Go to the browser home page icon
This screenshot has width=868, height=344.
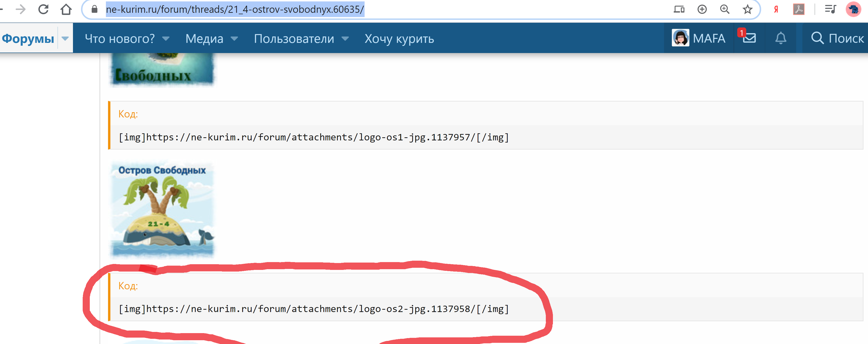click(66, 9)
